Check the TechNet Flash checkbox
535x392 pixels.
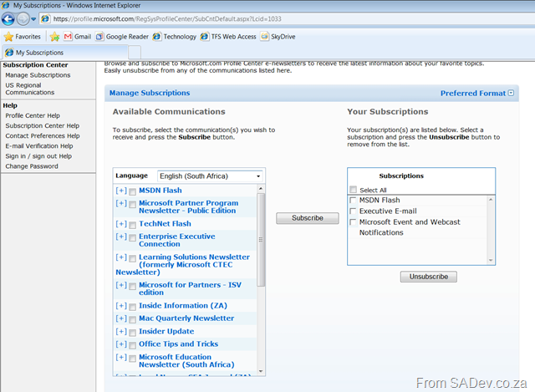(x=132, y=225)
